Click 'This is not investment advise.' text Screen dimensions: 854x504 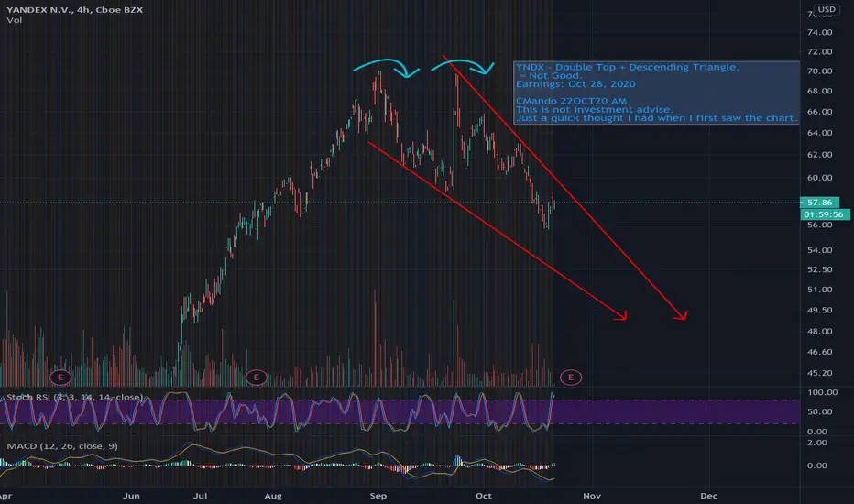(x=595, y=110)
